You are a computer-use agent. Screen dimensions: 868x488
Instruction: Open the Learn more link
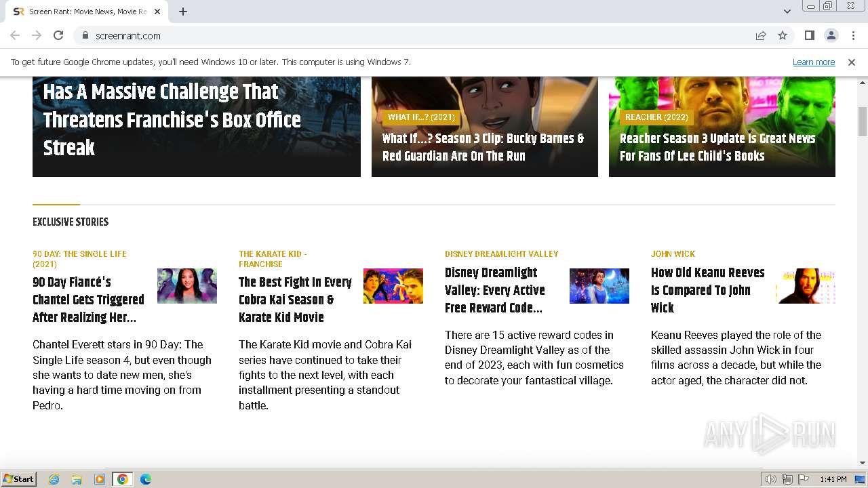pyautogui.click(x=814, y=62)
